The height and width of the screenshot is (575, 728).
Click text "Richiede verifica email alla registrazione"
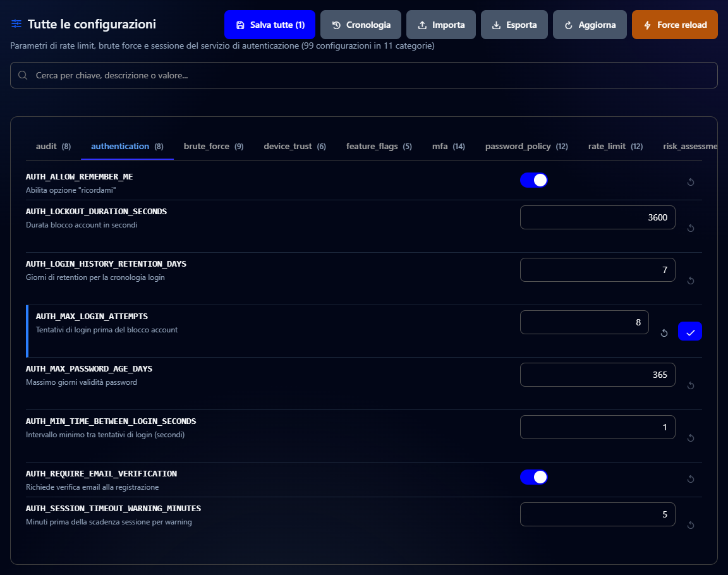pos(92,487)
